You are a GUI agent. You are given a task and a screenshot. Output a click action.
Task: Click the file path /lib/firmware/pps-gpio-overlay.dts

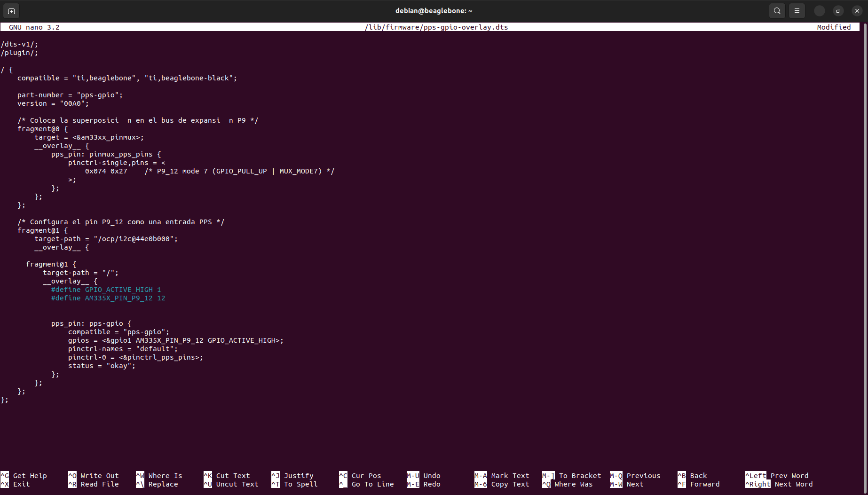(436, 27)
